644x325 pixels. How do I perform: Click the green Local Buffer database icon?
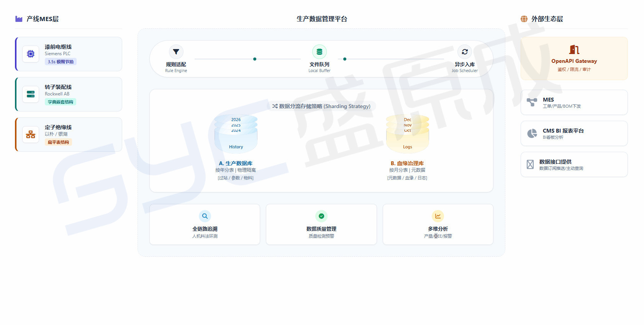point(319,52)
